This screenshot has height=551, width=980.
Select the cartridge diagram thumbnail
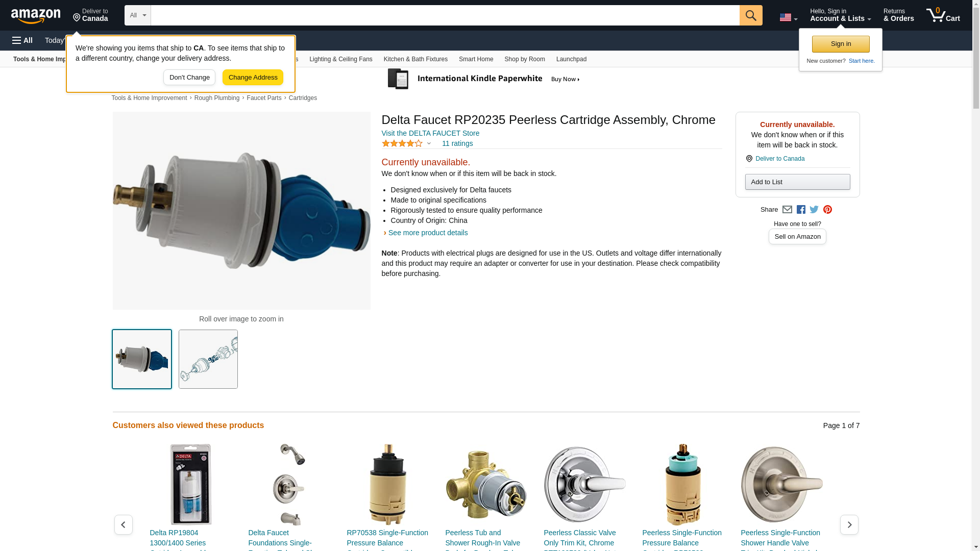click(x=208, y=359)
